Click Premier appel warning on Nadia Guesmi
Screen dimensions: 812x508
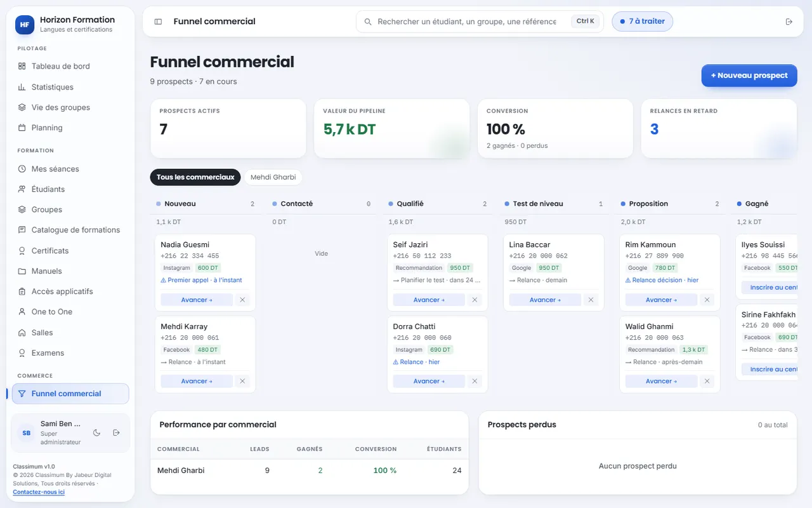click(201, 280)
